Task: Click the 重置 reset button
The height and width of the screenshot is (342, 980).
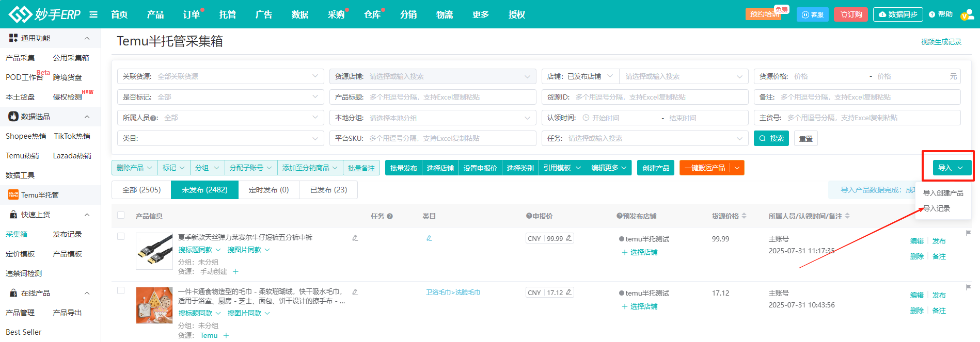Action: (x=805, y=138)
